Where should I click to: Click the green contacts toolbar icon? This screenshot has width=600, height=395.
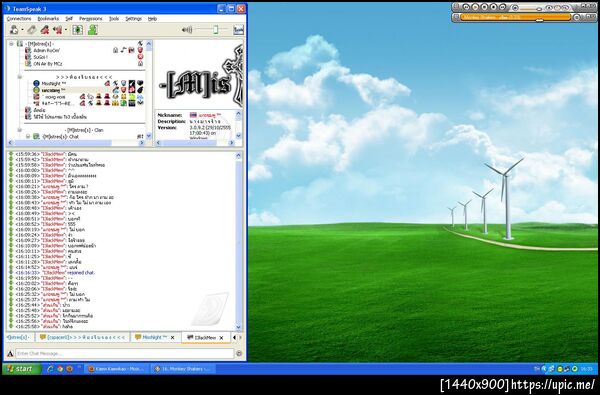(93, 29)
